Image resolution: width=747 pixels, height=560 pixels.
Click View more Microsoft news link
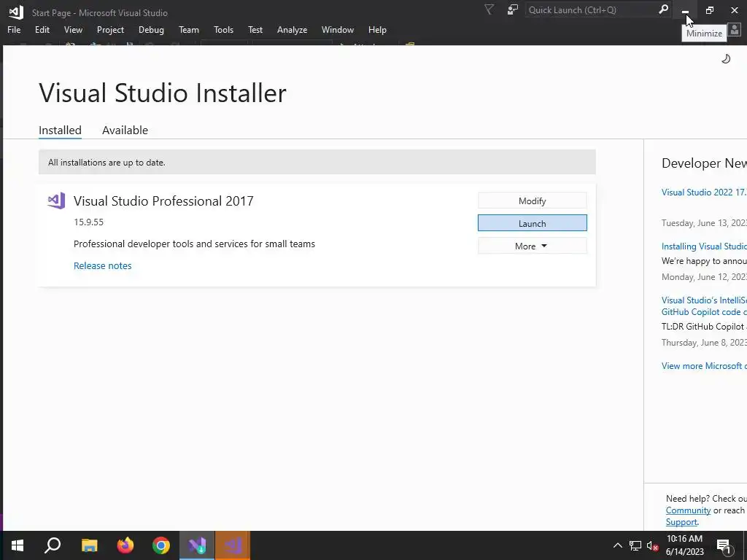pyautogui.click(x=704, y=366)
